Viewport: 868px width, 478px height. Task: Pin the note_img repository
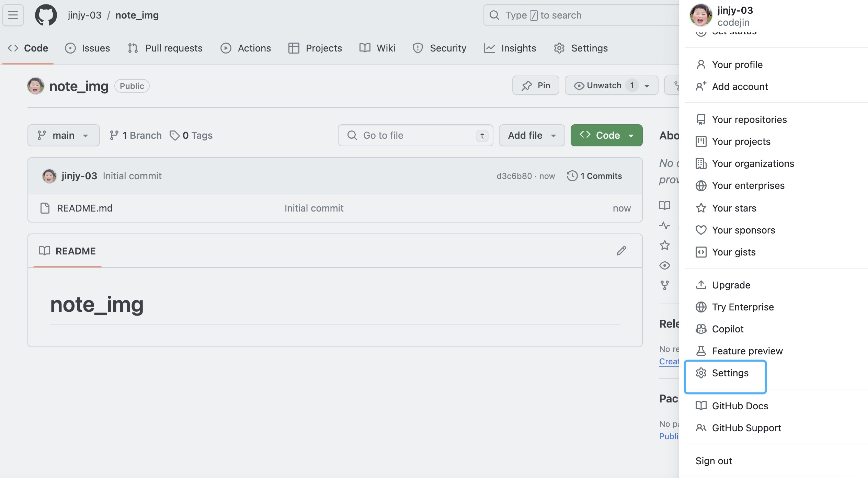click(536, 86)
